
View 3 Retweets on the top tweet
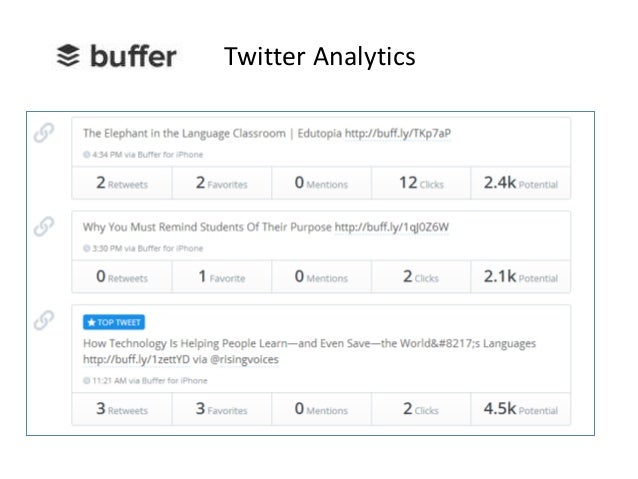pos(121,409)
